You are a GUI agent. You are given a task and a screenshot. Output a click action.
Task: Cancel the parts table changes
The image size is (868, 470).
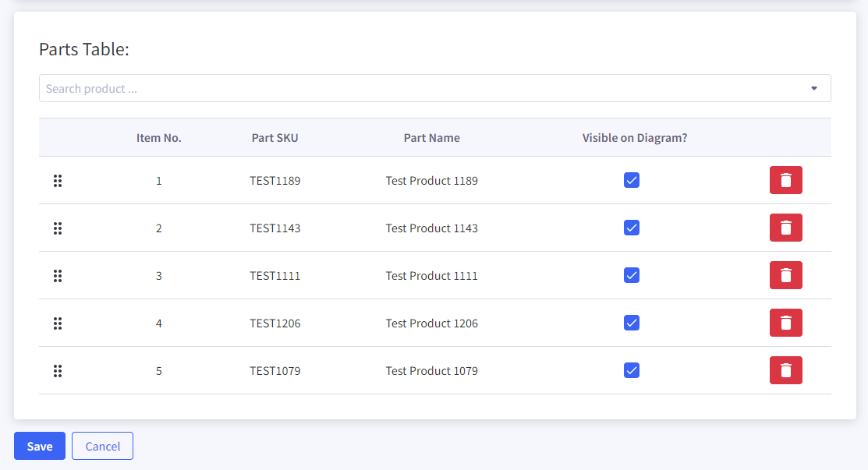[102, 446]
